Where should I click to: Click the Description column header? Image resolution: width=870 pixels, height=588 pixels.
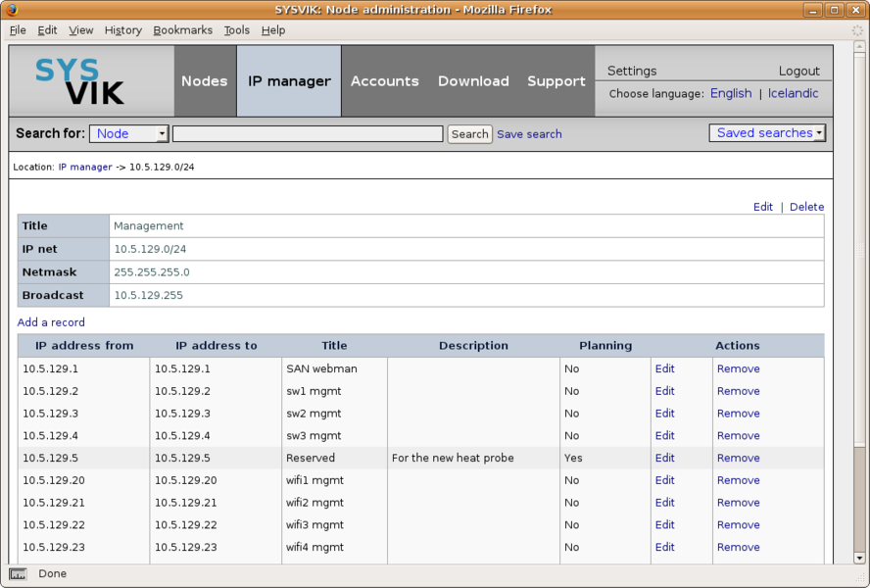(473, 345)
